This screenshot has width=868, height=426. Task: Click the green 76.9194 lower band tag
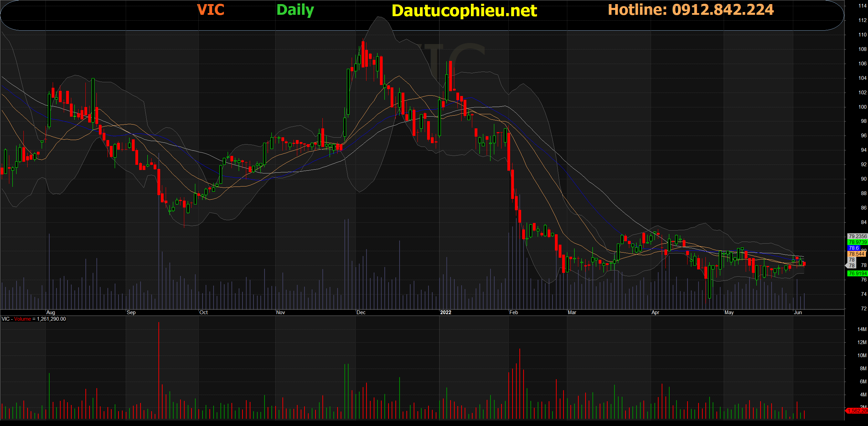click(857, 274)
